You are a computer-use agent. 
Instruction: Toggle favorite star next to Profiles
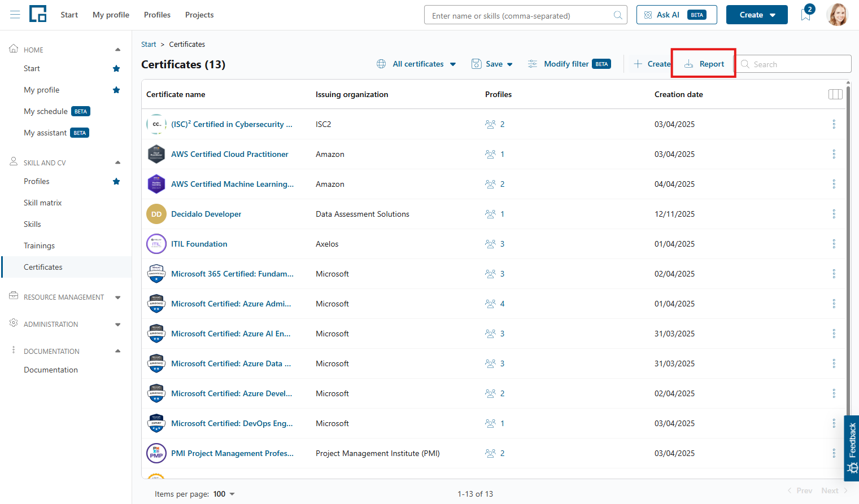point(116,181)
